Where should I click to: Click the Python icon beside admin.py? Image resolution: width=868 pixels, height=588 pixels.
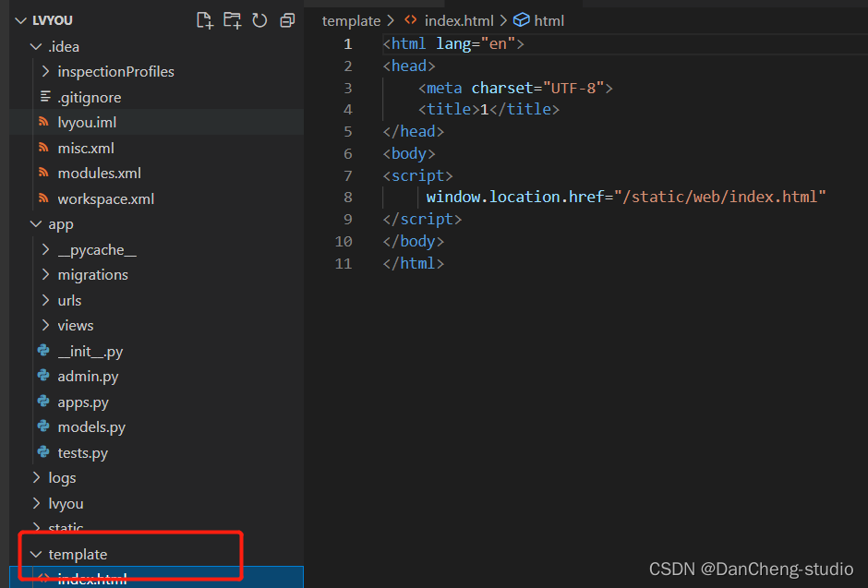click(x=43, y=376)
